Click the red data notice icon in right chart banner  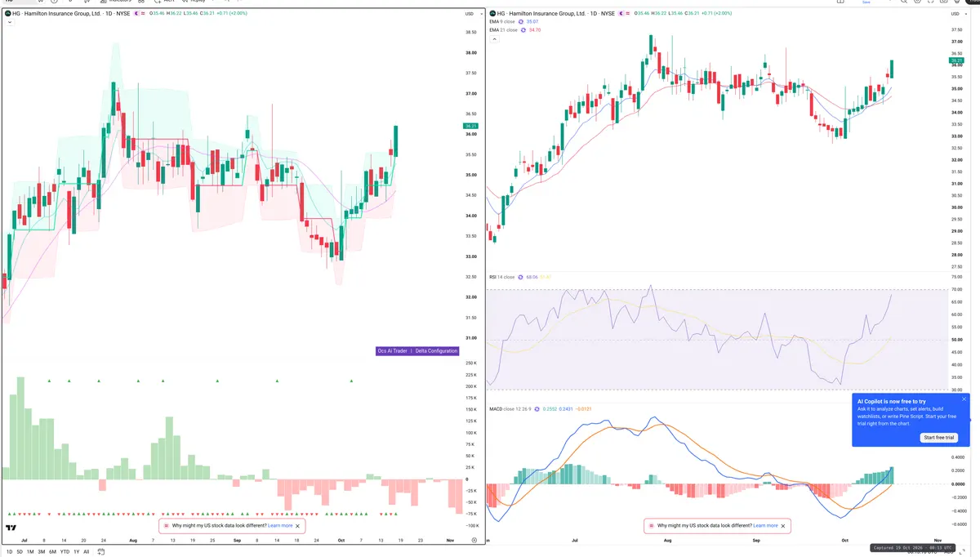pyautogui.click(x=651, y=526)
